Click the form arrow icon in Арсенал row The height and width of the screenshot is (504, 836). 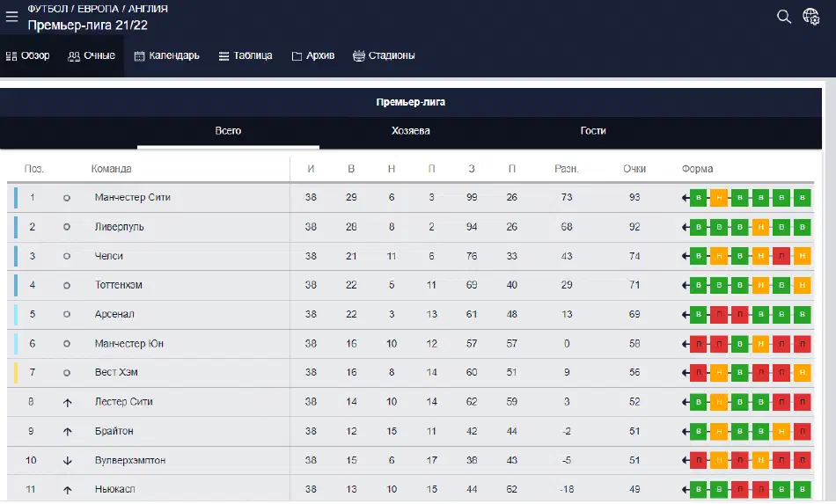(x=686, y=314)
